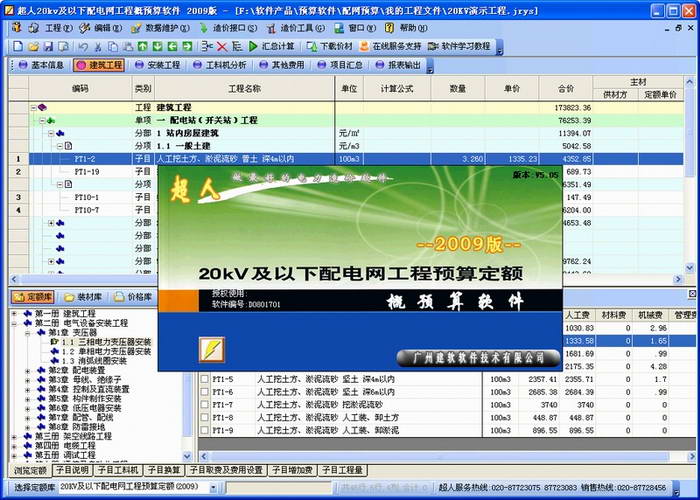Click the green Left arrow icon
700x500 pixels.
click(172, 46)
